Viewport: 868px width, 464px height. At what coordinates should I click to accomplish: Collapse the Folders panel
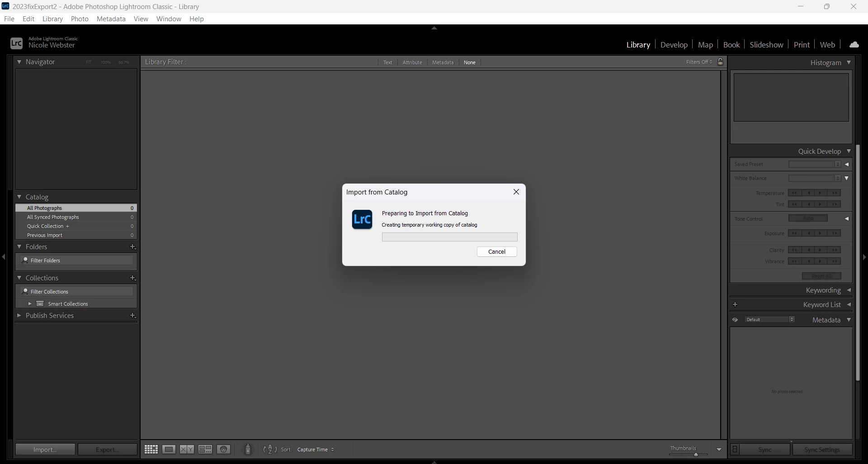19,246
